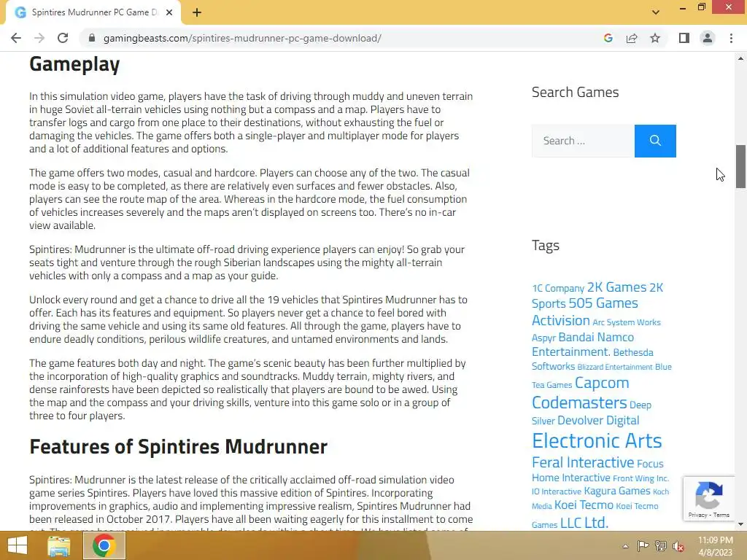Open the 2K Games tag
Image resolution: width=747 pixels, height=560 pixels.
616,287
